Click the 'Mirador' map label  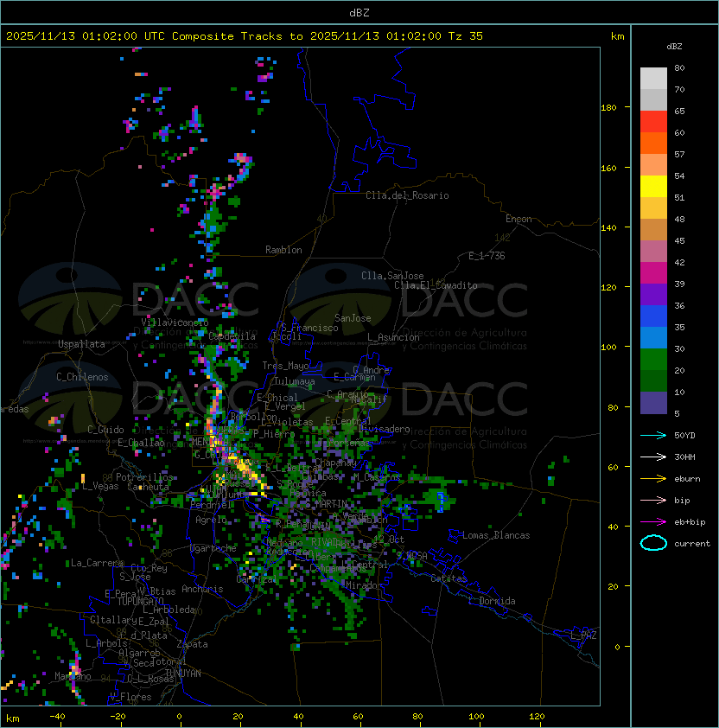(365, 585)
